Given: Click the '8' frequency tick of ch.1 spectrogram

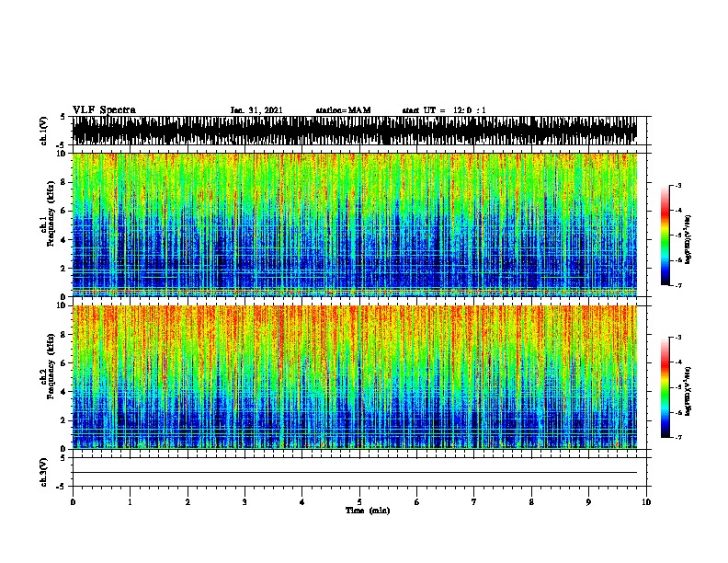Looking at the screenshot, I should 64,182.
